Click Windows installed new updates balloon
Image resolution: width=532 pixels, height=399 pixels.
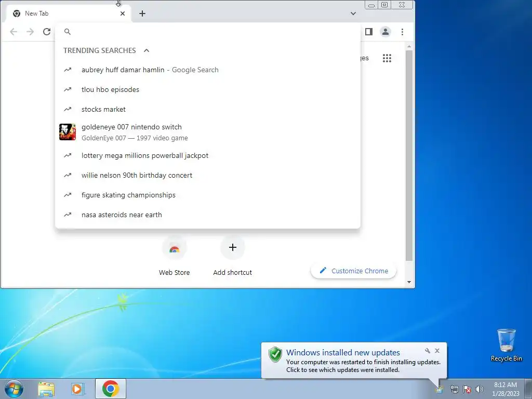coord(354,361)
